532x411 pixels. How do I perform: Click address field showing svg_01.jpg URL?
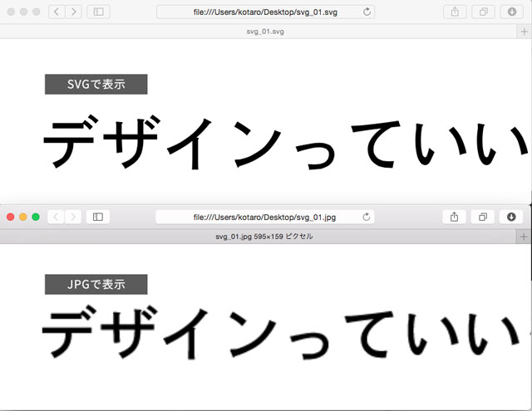tap(265, 217)
